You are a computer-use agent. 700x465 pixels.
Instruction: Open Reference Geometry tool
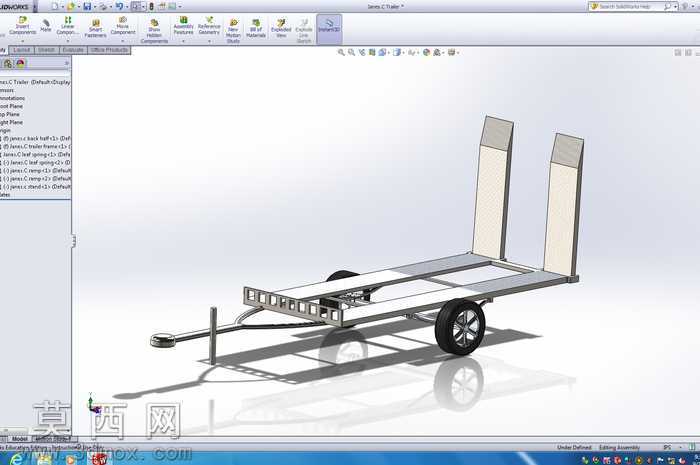pyautogui.click(x=209, y=26)
